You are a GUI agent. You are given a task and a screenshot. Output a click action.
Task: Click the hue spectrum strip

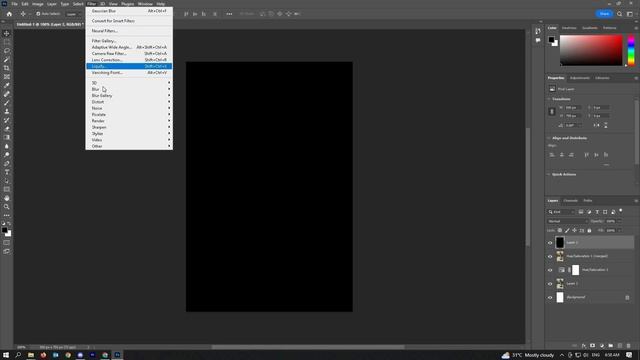tap(631, 50)
